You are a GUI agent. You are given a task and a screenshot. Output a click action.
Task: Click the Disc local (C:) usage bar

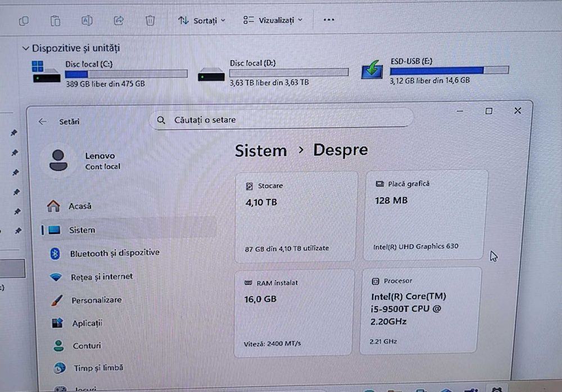tap(126, 74)
